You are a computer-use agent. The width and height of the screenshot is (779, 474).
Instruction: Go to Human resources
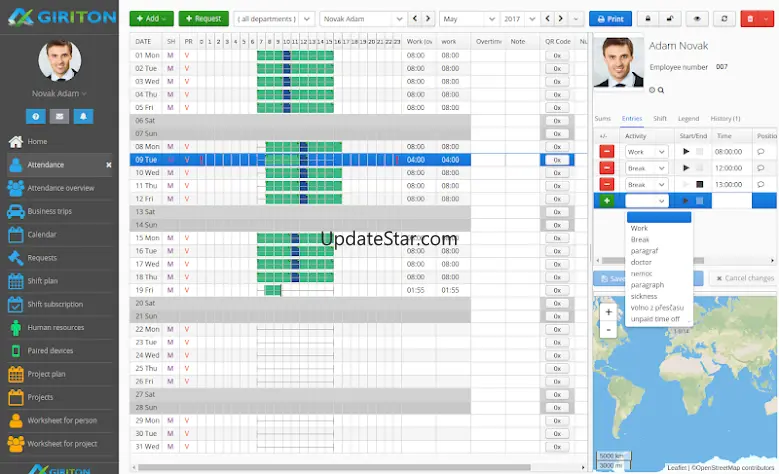pos(55,327)
